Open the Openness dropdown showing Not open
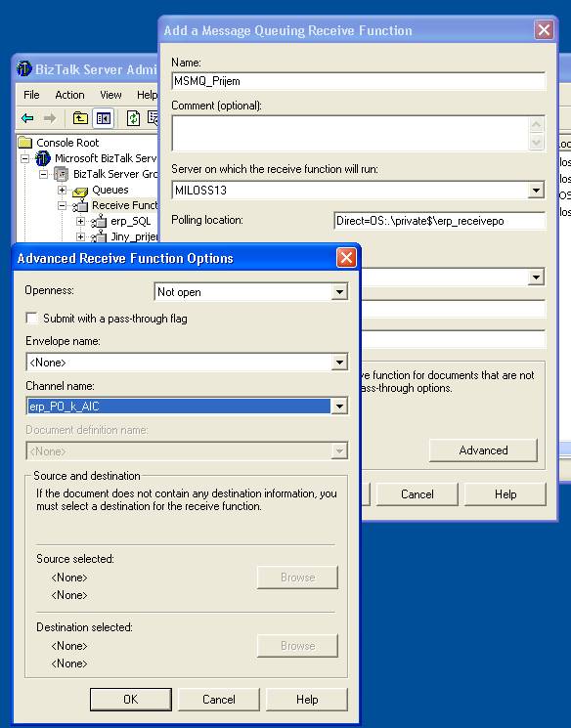571x728 pixels. coord(339,292)
